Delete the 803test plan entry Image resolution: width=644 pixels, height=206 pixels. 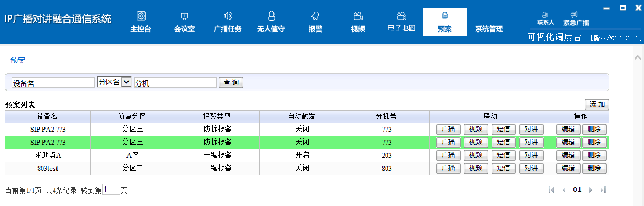point(594,168)
